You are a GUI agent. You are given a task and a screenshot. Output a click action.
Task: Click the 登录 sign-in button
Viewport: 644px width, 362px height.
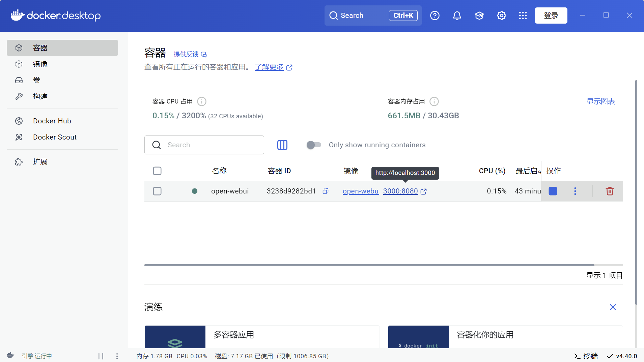tap(551, 16)
